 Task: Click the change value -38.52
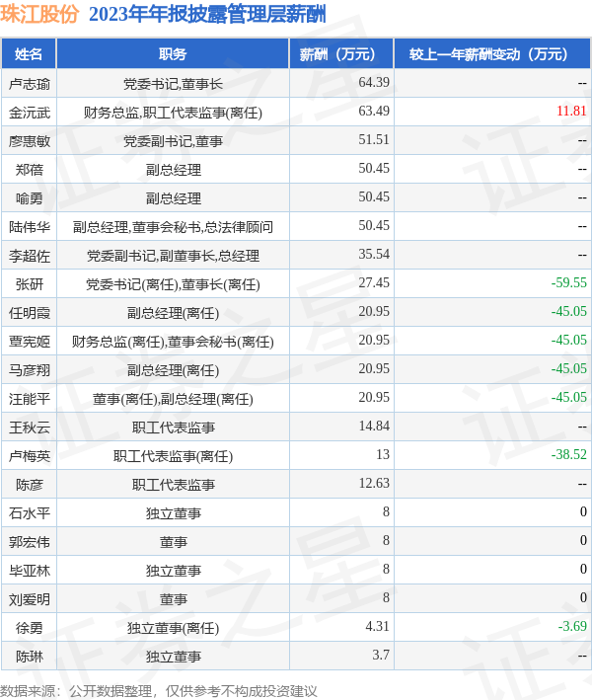(x=568, y=454)
